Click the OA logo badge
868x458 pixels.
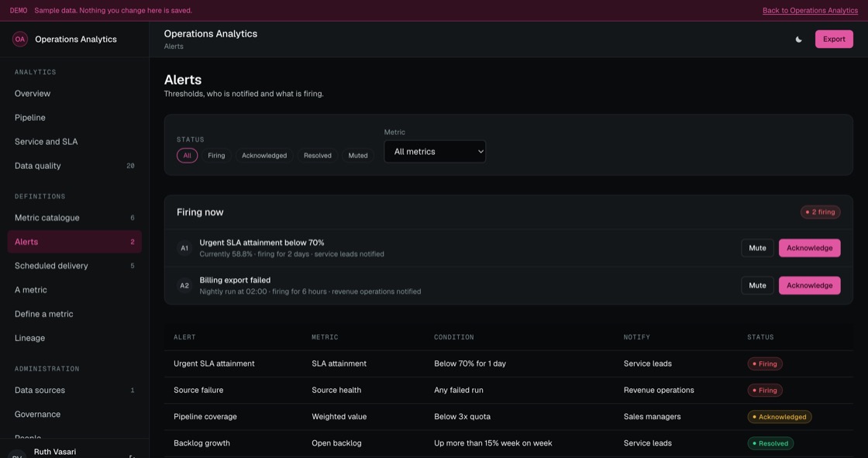[20, 40]
